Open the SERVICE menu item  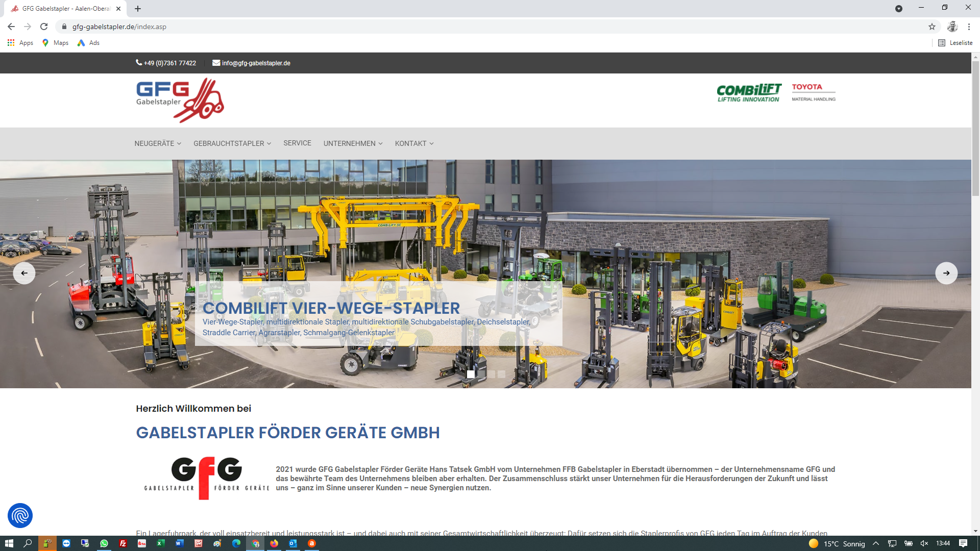297,143
